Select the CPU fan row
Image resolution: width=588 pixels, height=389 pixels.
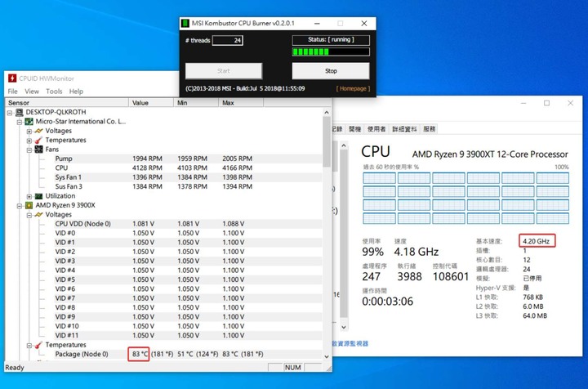pos(188,168)
